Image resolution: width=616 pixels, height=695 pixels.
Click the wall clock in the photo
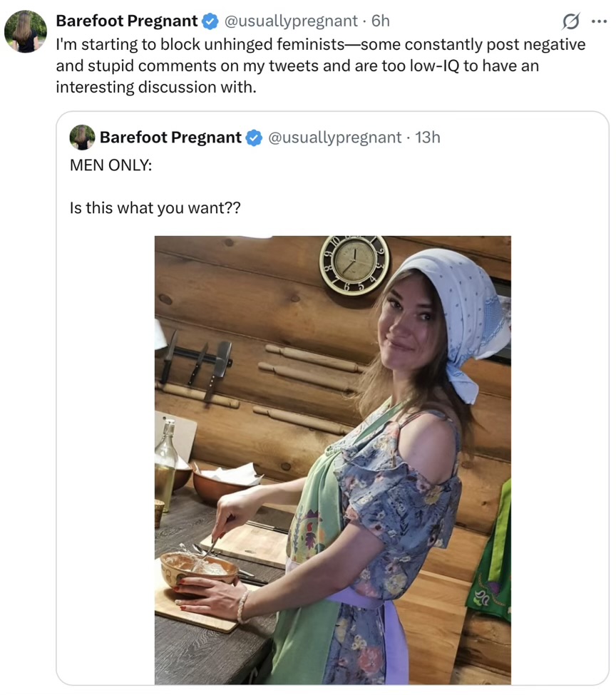(x=354, y=264)
